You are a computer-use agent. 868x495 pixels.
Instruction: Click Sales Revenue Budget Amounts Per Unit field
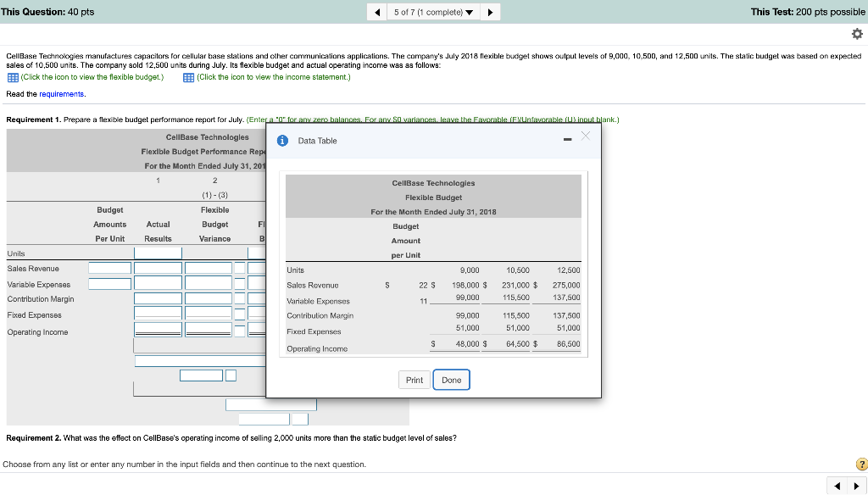pyautogui.click(x=109, y=268)
